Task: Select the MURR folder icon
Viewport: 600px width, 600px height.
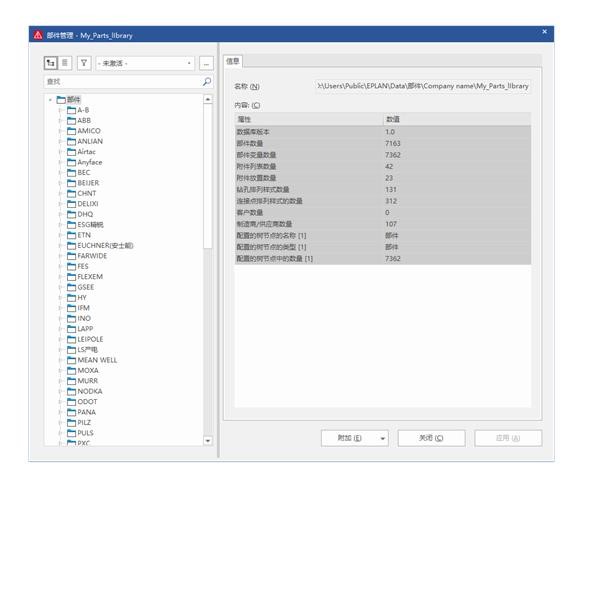Action: pyautogui.click(x=72, y=381)
